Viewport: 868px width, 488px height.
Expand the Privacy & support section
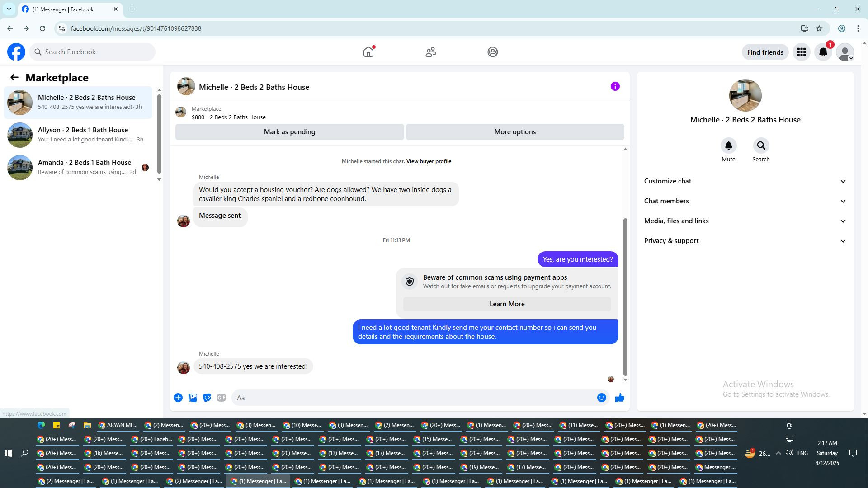[745, 241]
